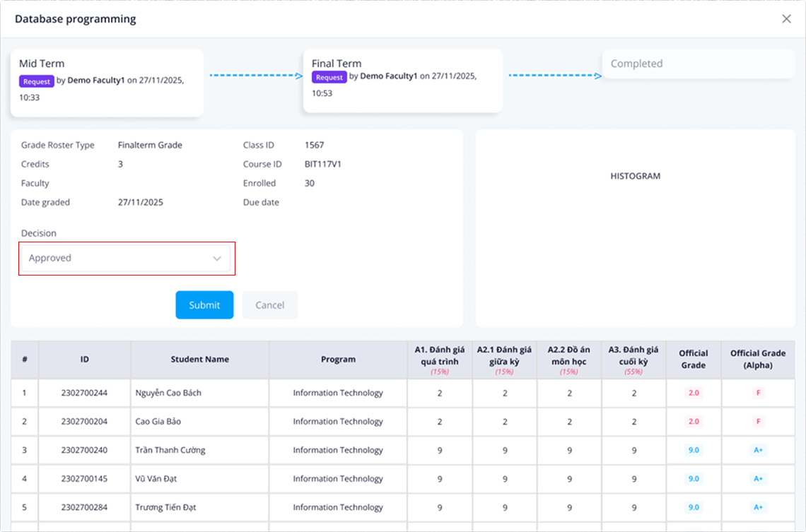Image resolution: width=806 pixels, height=532 pixels.
Task: Click the 2.0 official grade in row 1
Action: [x=693, y=393]
